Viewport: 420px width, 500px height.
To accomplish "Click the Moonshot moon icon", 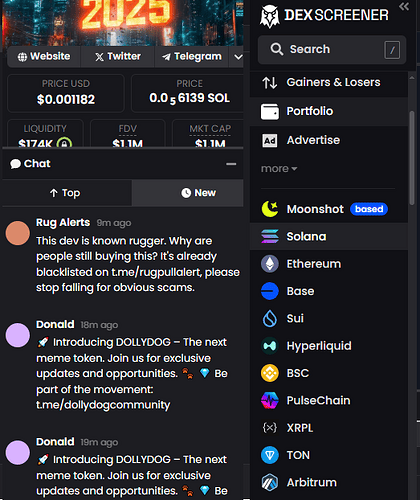I will click(x=270, y=209).
